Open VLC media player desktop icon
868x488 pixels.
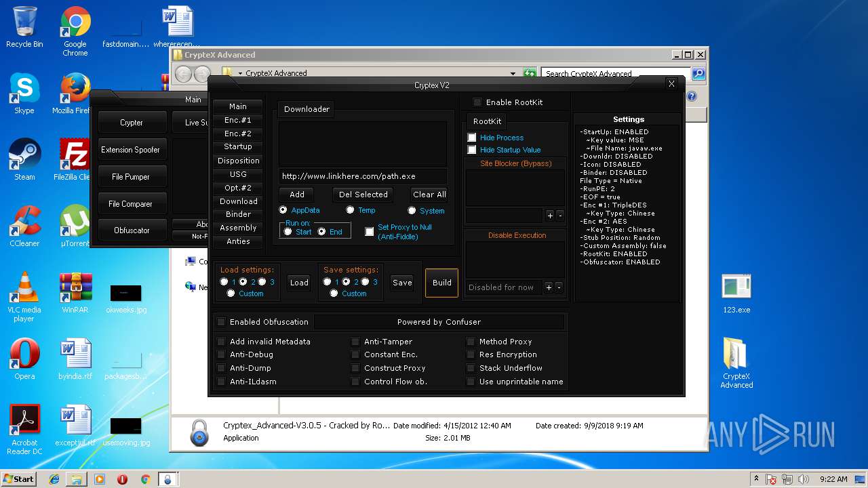[24, 297]
